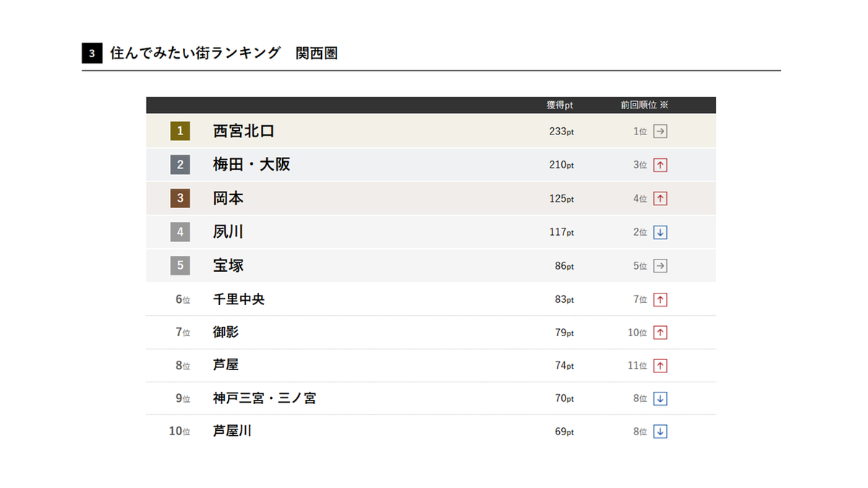Click the blue down arrow in 夙川 row

pos(660,232)
